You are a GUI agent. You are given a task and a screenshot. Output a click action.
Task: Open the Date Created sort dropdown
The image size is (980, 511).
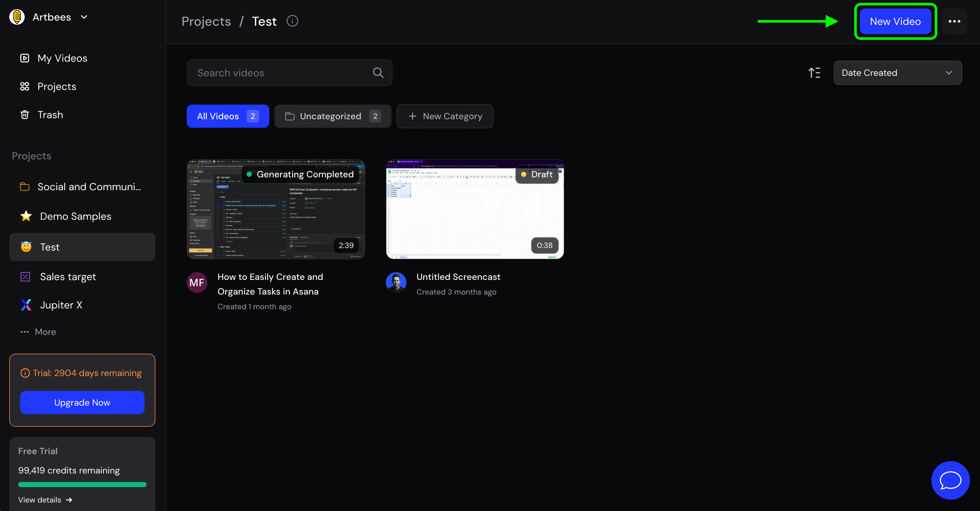[x=897, y=73]
